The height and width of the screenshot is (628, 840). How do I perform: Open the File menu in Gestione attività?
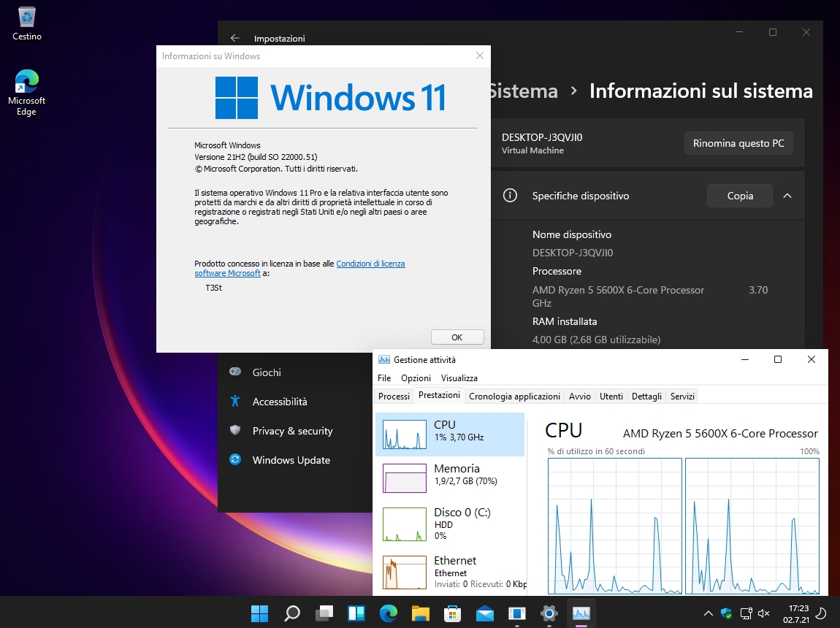tap(384, 378)
